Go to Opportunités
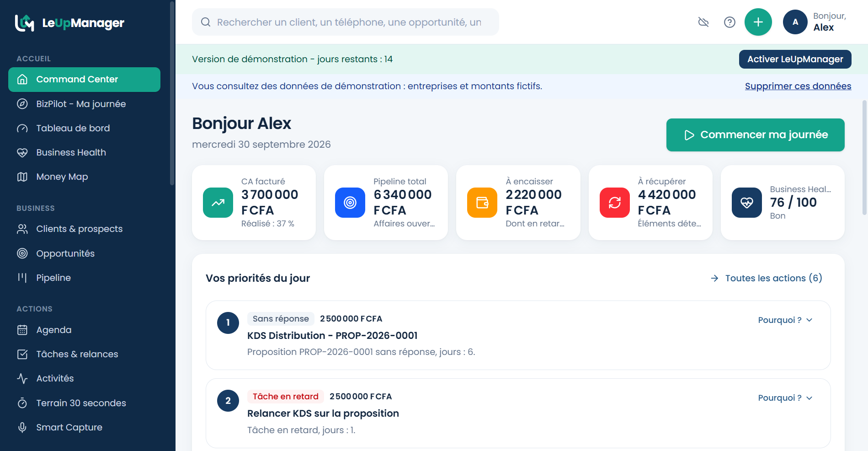The height and width of the screenshot is (451, 868). click(84, 253)
